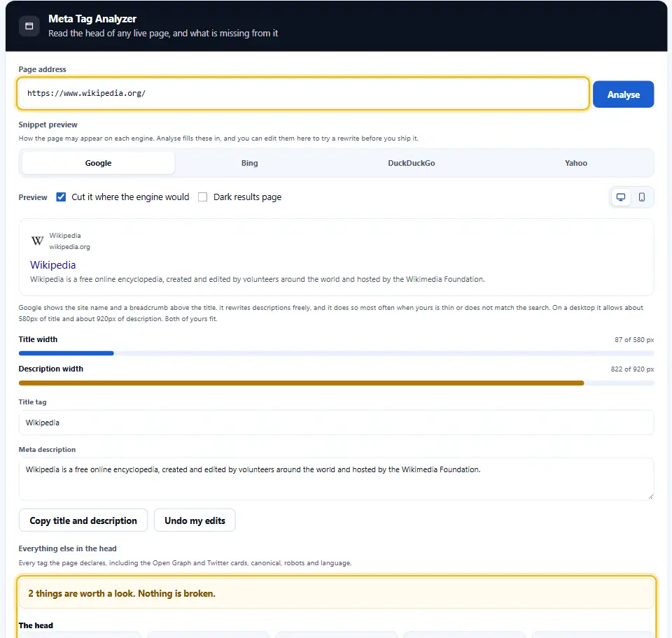Viewport: 672px width, 638px height.
Task: Switch to the Bing engine tab
Action: pos(249,163)
